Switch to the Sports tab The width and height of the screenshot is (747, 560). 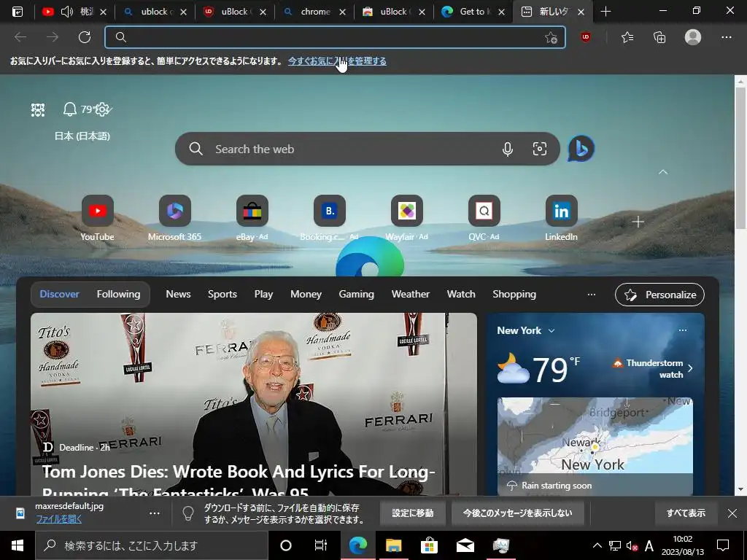click(x=222, y=295)
